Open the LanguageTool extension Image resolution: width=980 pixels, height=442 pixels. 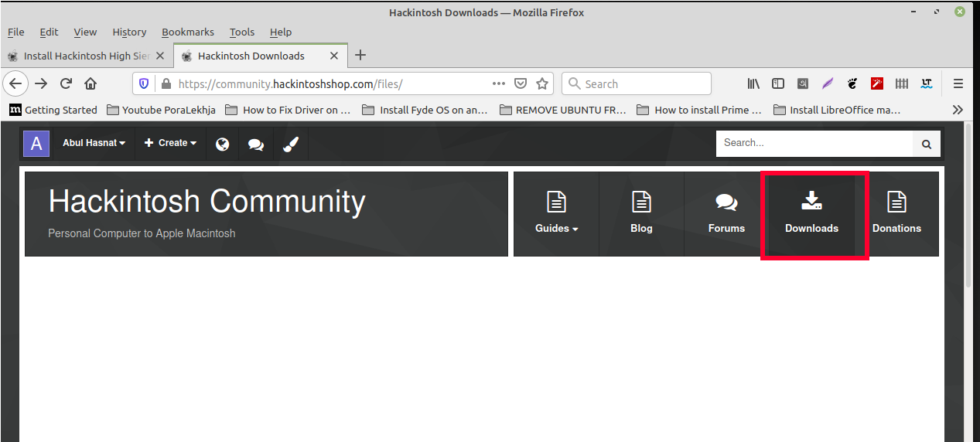[927, 83]
